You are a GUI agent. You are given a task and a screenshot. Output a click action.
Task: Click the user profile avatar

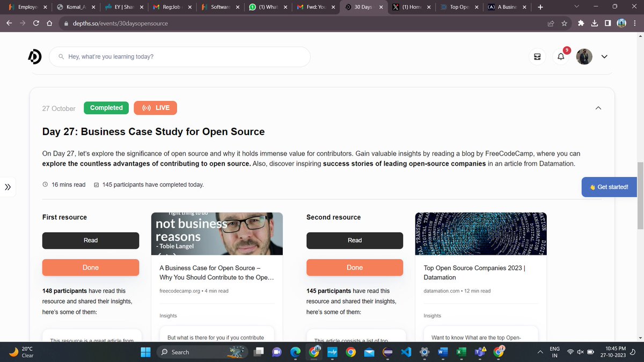point(584,56)
